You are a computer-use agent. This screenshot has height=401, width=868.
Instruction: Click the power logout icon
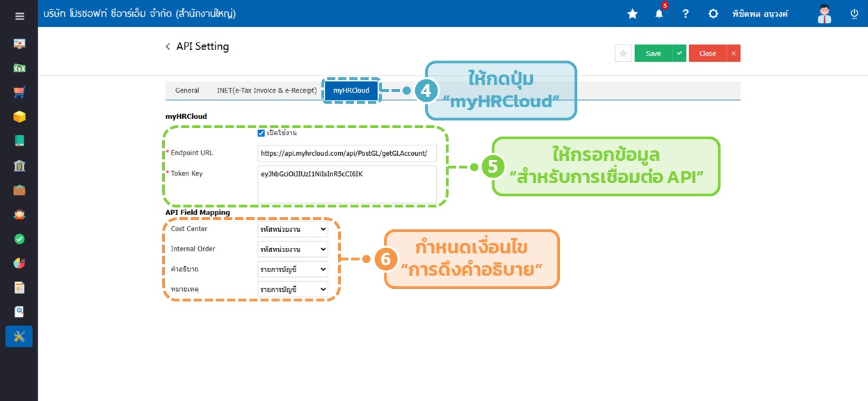point(854,14)
